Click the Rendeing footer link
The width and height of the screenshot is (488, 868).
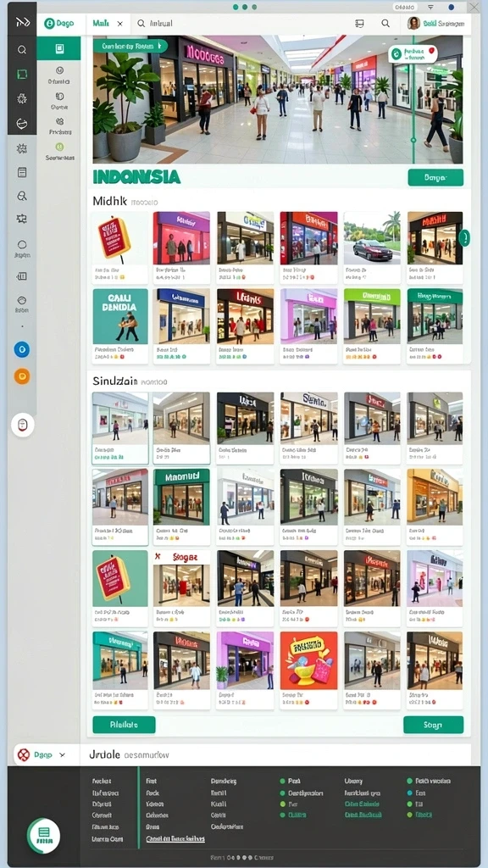(224, 781)
